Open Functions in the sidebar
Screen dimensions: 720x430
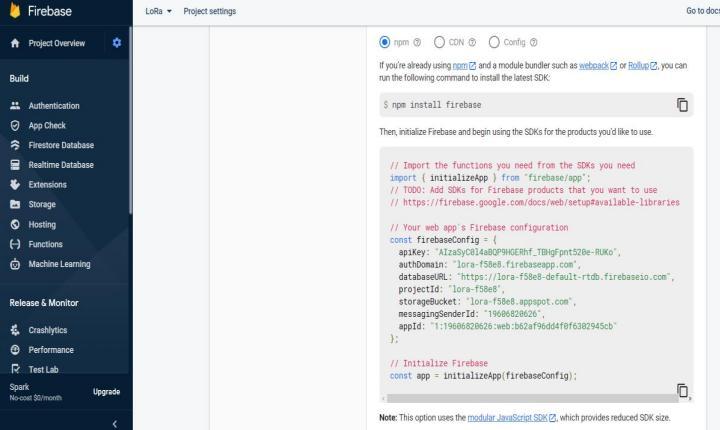pos(45,244)
